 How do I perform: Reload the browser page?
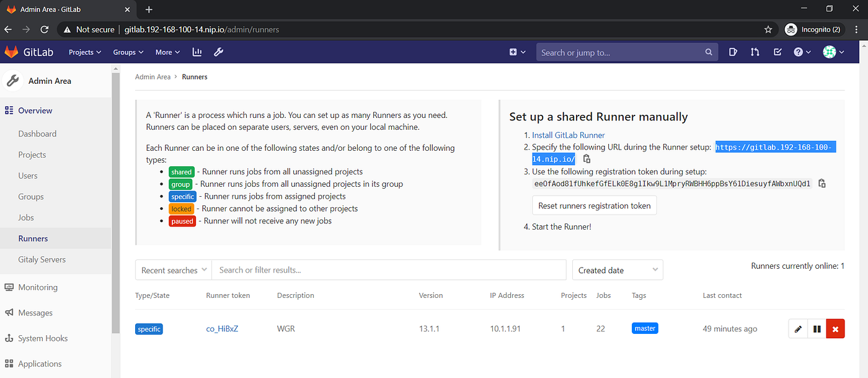point(45,29)
